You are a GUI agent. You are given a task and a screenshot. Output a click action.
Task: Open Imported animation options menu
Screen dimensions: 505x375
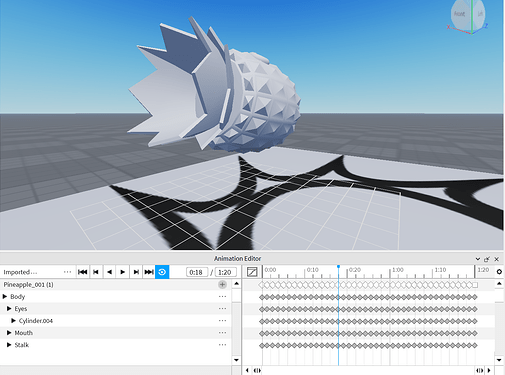(x=67, y=272)
